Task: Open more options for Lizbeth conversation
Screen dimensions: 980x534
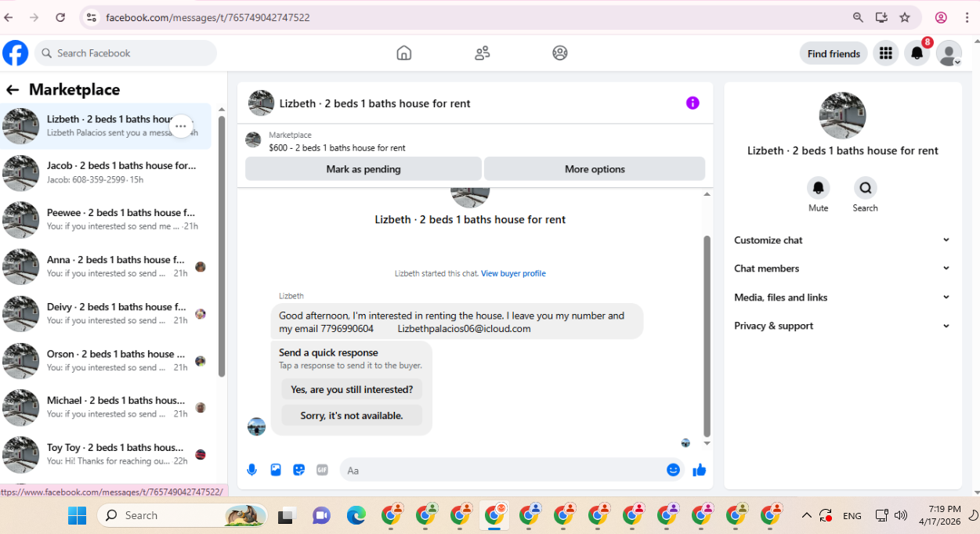Action: coord(181,126)
